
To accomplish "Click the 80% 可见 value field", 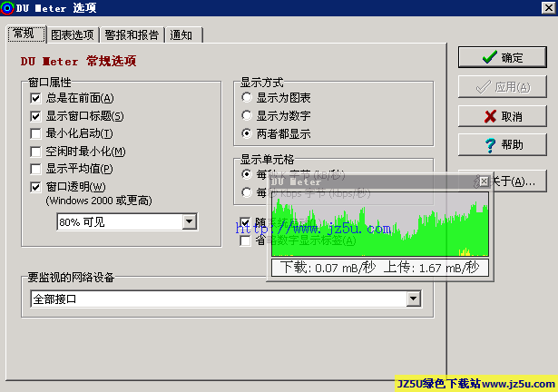I will tap(121, 221).
